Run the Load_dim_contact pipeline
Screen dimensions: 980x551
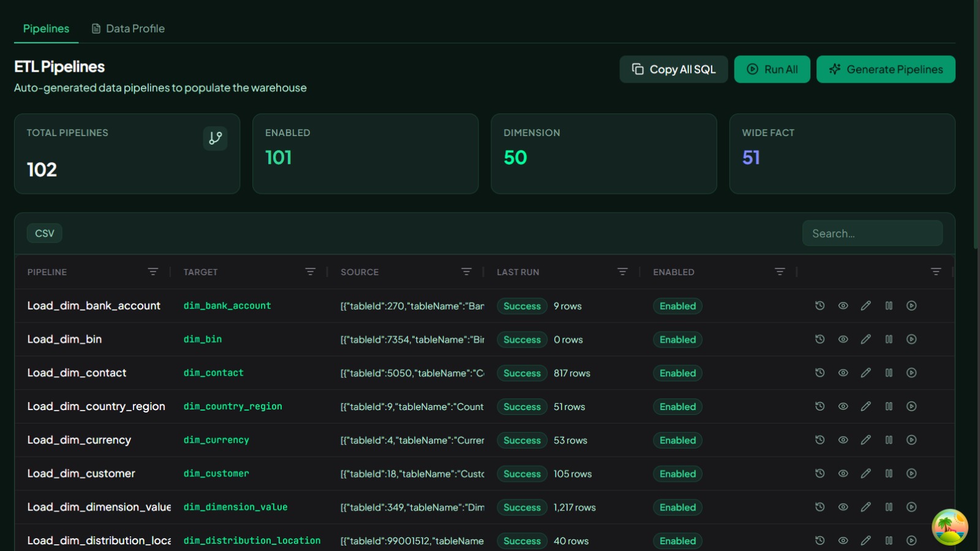tap(911, 373)
